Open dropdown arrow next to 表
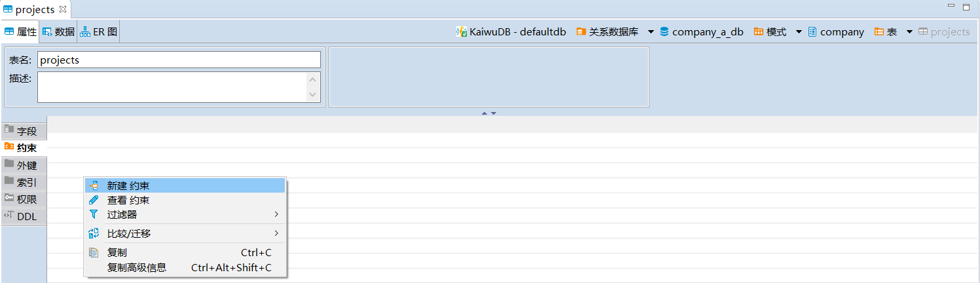The image size is (980, 283). point(909,32)
